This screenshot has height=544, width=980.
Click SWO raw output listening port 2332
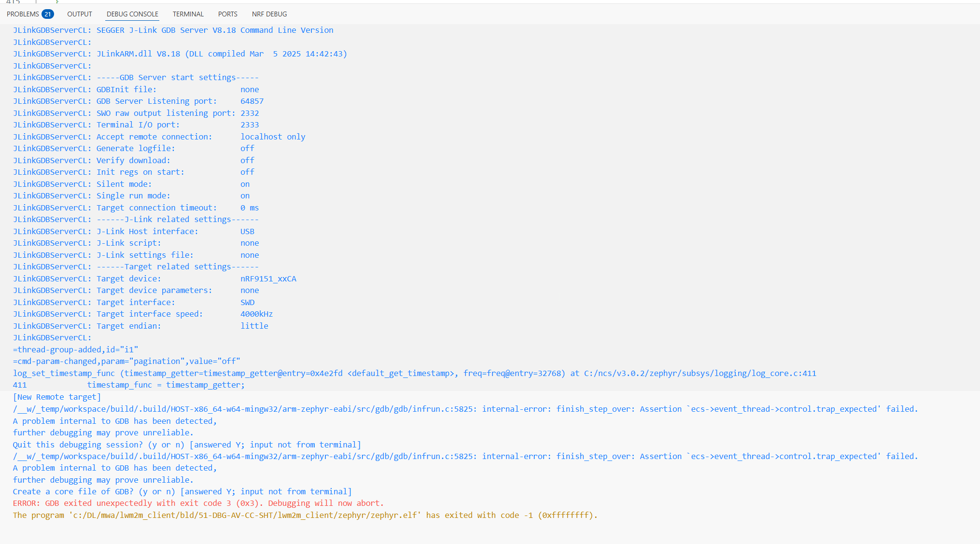point(250,113)
